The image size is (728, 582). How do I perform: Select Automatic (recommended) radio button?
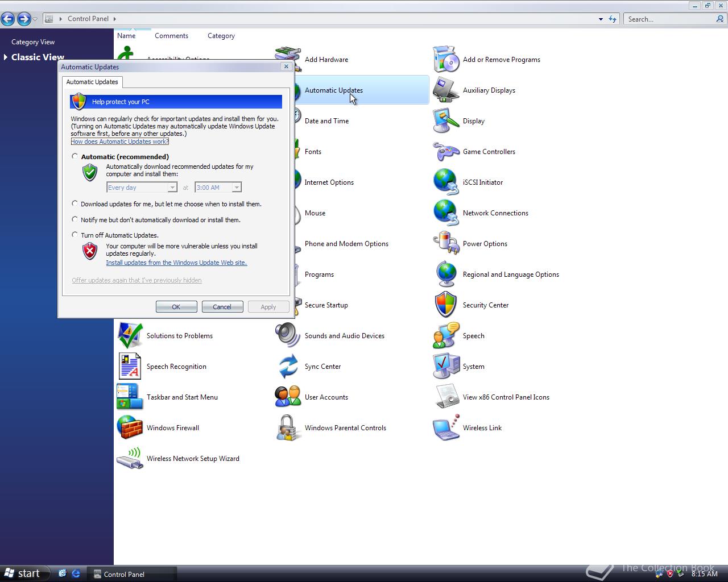(x=75, y=156)
